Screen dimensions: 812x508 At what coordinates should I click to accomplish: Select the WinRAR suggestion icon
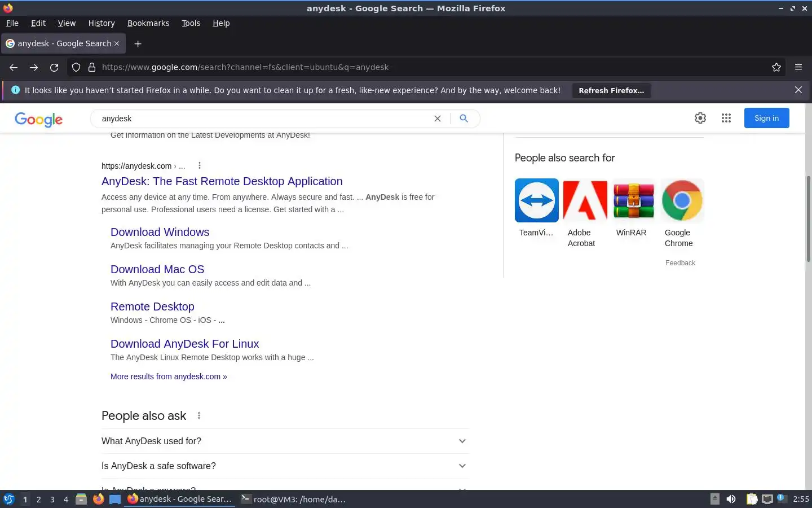coord(633,200)
